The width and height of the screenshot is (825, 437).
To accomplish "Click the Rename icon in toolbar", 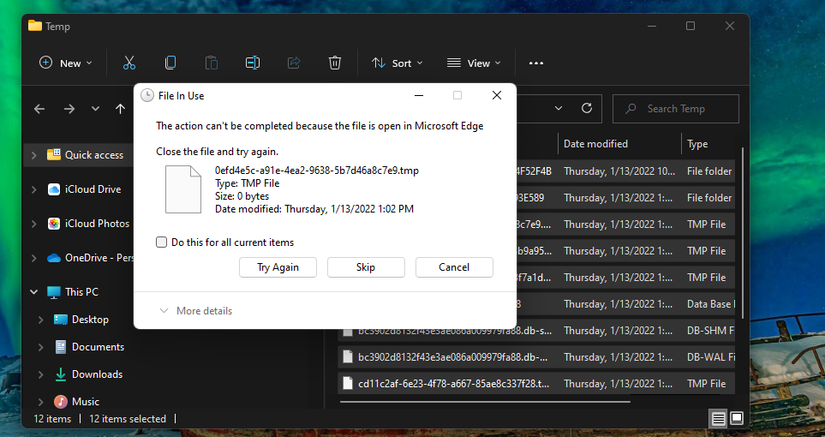I will [252, 63].
